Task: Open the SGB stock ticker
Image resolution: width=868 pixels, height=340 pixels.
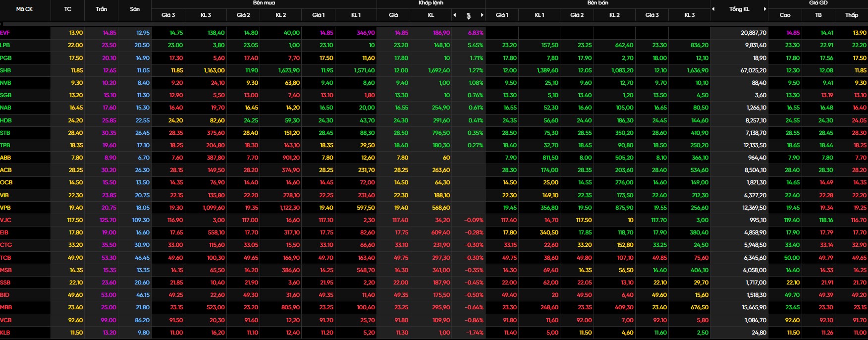Action: tap(5, 95)
